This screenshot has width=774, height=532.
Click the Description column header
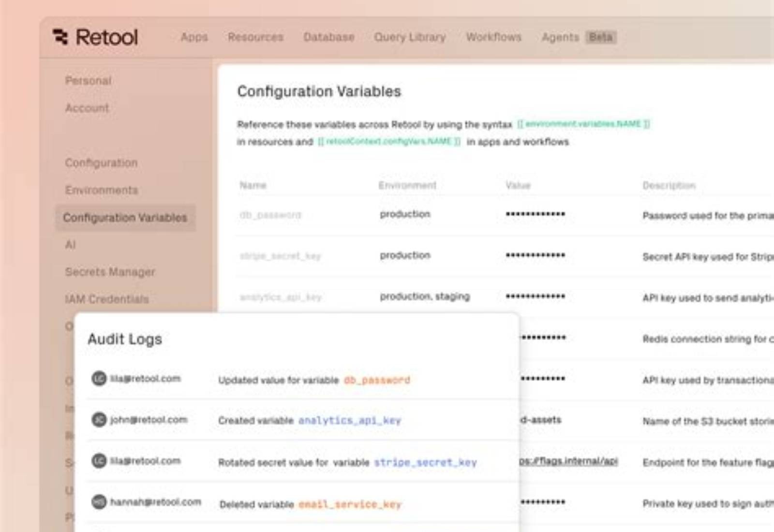pos(669,185)
